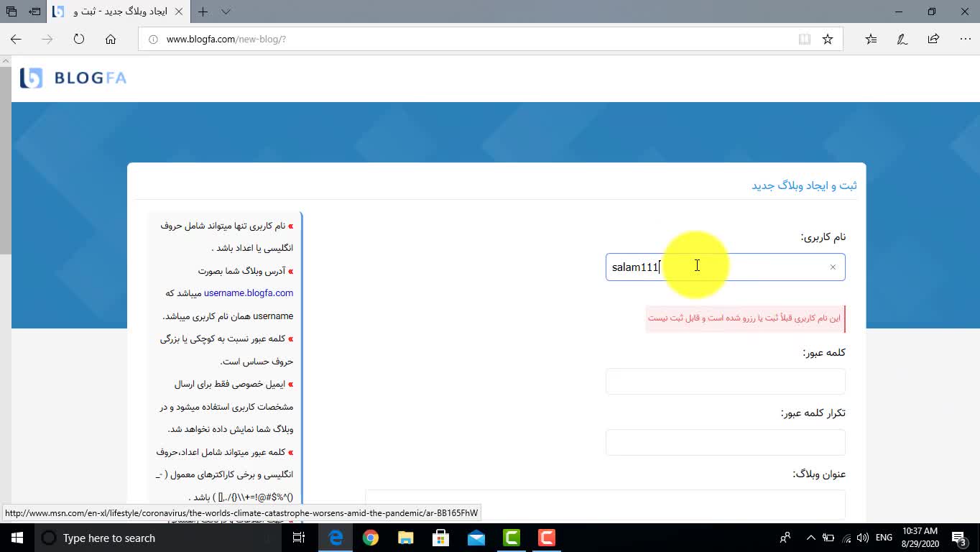Open Google Chrome from the taskbar

371,538
